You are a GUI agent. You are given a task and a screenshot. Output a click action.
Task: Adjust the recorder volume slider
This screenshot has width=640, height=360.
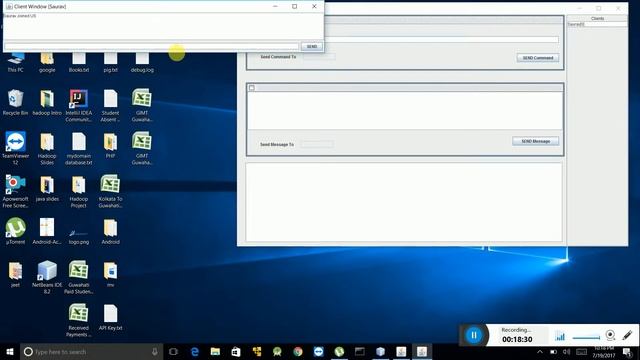coord(586,337)
